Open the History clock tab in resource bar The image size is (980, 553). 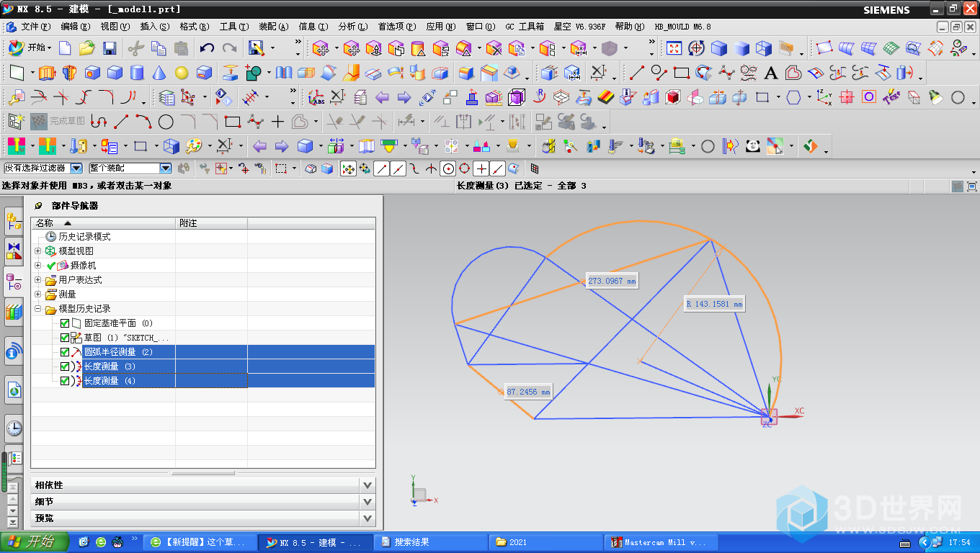[x=14, y=428]
